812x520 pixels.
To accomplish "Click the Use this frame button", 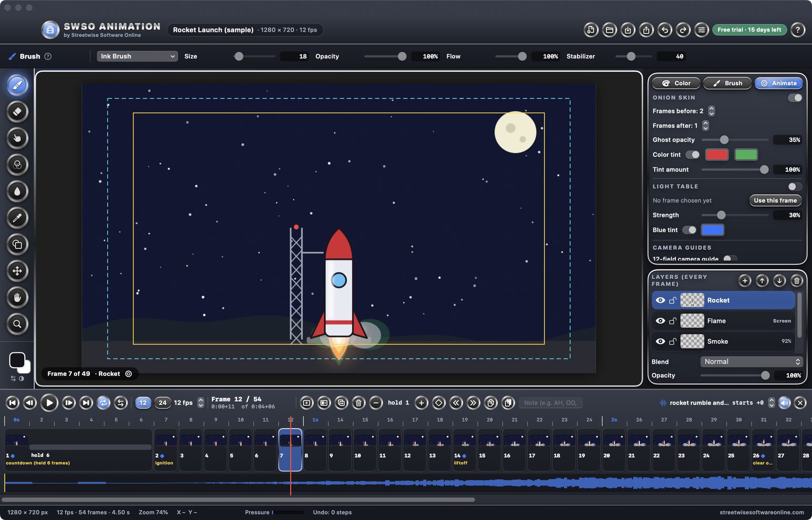I will coord(775,201).
